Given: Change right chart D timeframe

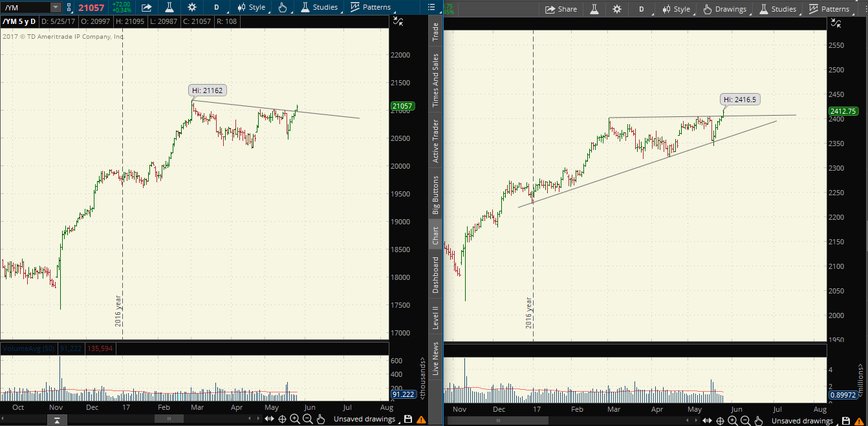Looking at the screenshot, I should (642, 9).
